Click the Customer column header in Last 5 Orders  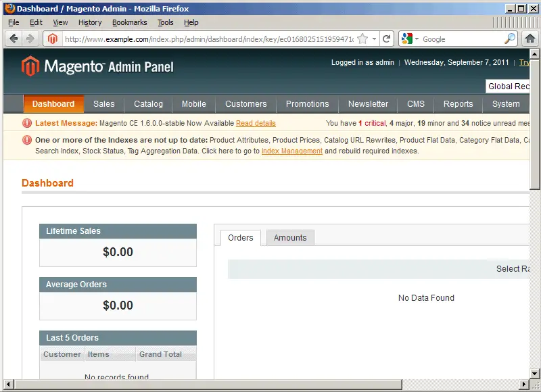coord(62,354)
